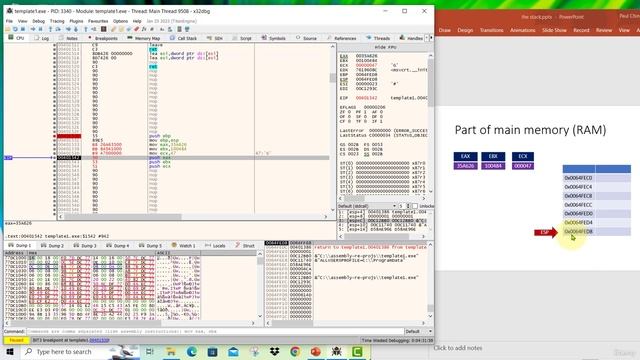Open the Default dropdown beside command bar
This screenshot has height=360, width=640.
[x=418, y=331]
